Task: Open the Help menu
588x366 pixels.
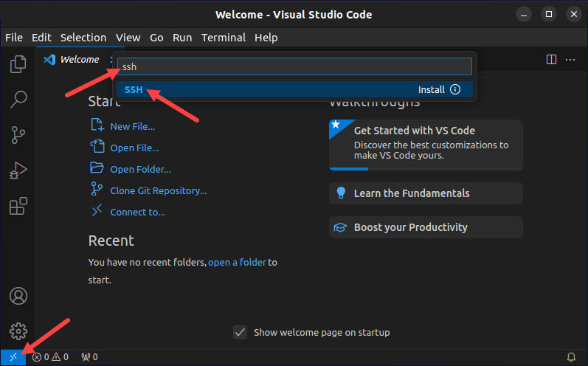Action: click(266, 38)
